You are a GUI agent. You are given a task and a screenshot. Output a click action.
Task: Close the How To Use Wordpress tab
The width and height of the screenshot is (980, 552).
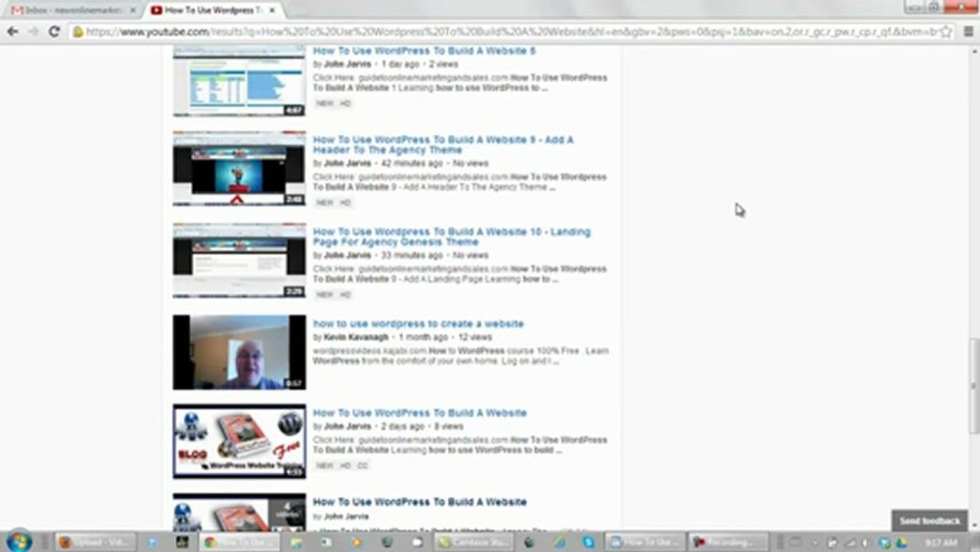pyautogui.click(x=272, y=11)
